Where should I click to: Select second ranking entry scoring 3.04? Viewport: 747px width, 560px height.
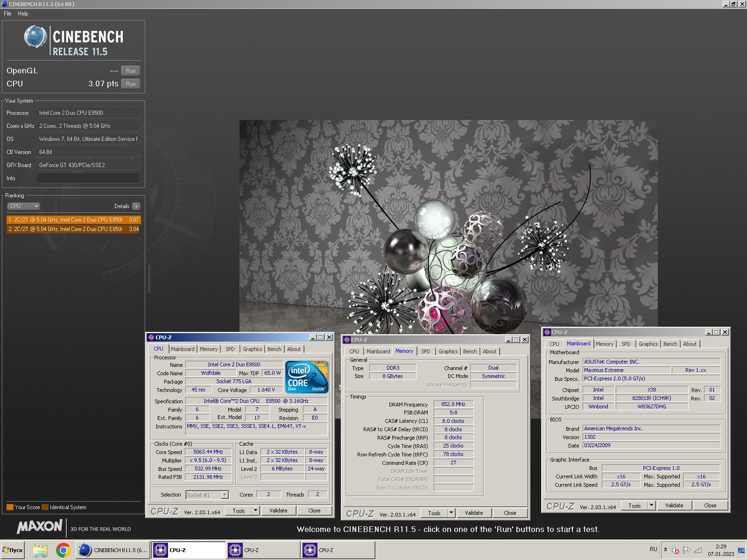pyautogui.click(x=73, y=229)
